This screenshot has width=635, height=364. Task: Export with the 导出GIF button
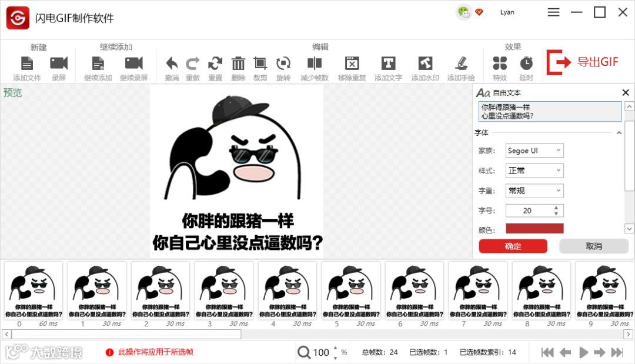tap(583, 62)
